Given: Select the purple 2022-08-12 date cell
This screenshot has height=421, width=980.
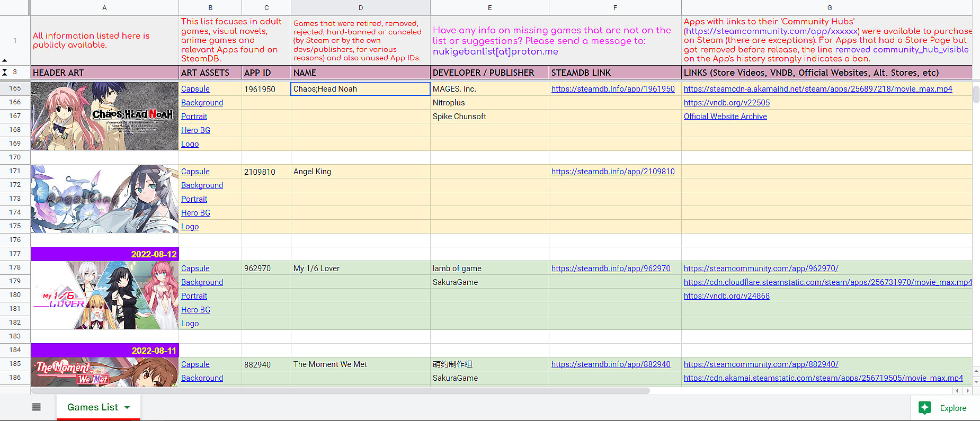Looking at the screenshot, I should (x=104, y=254).
